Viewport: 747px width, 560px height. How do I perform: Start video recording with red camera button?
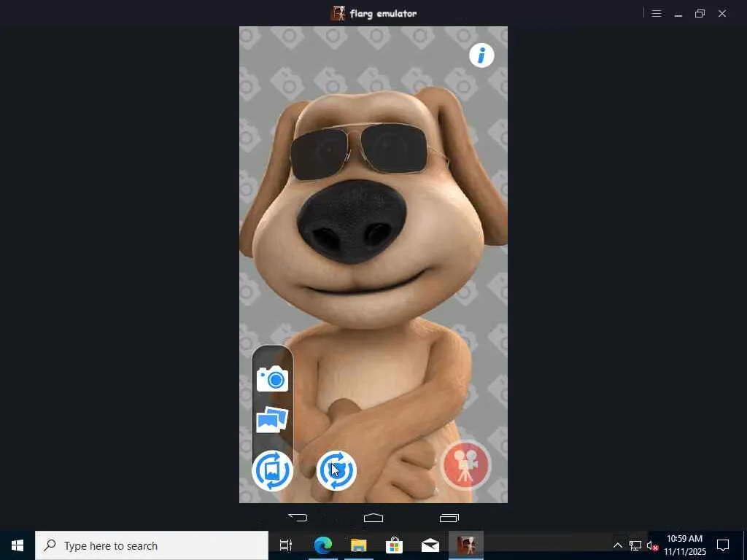point(466,465)
